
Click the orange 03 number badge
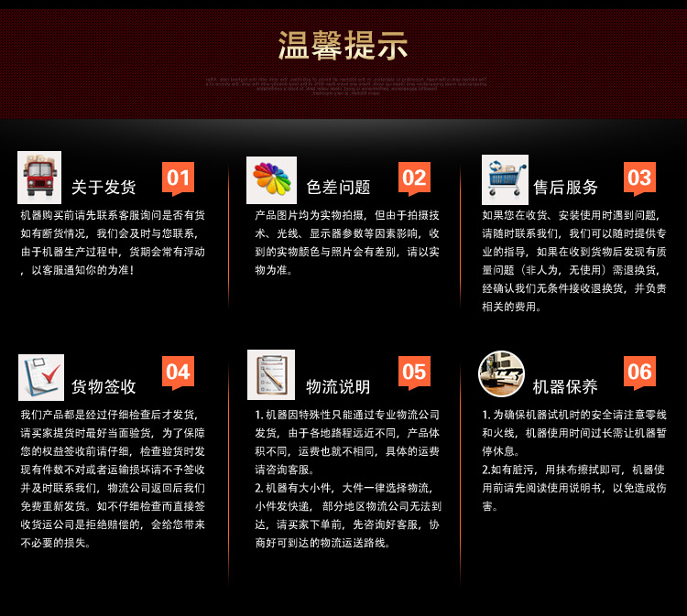point(639,178)
